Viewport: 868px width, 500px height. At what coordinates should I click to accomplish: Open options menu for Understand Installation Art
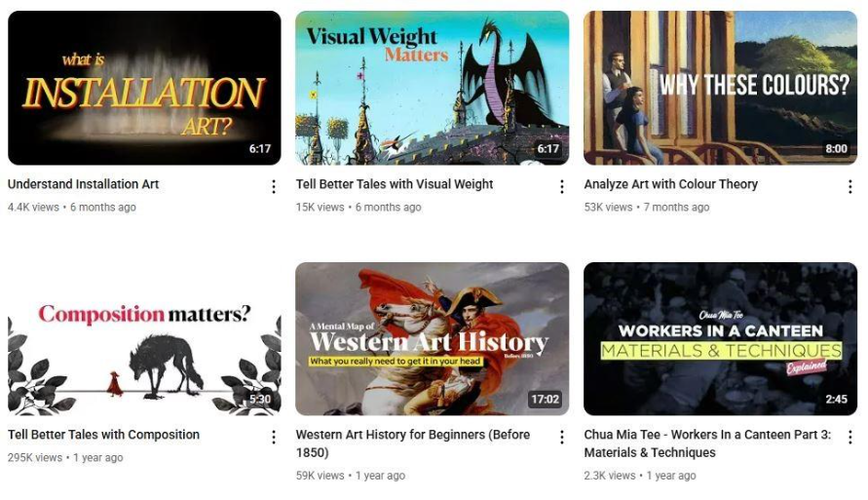click(274, 186)
